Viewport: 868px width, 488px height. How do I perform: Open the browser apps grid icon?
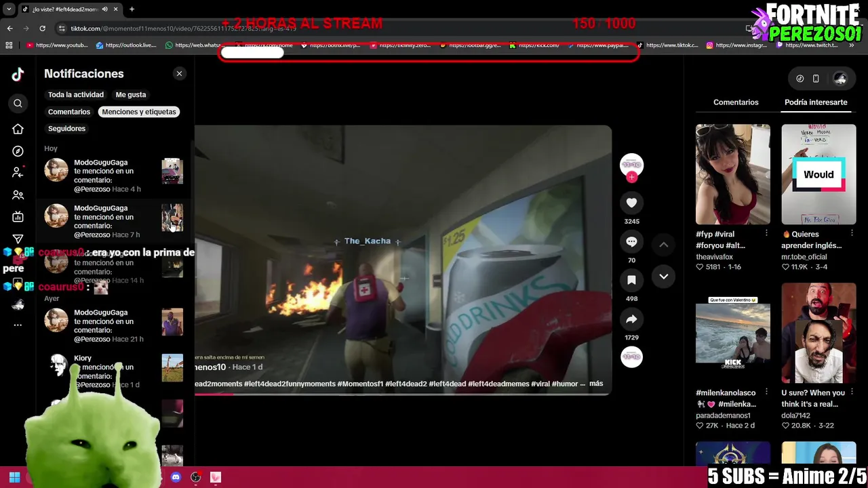click(x=9, y=45)
